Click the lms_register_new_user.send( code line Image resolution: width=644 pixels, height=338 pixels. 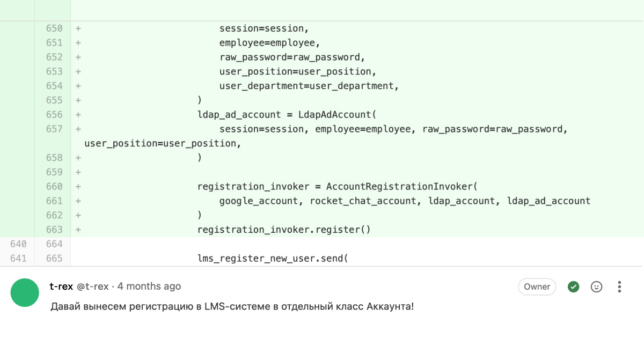pyautogui.click(x=273, y=259)
